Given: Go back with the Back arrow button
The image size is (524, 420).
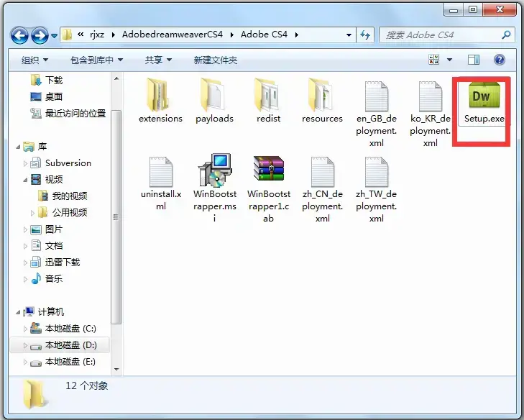Looking at the screenshot, I should click(x=19, y=35).
